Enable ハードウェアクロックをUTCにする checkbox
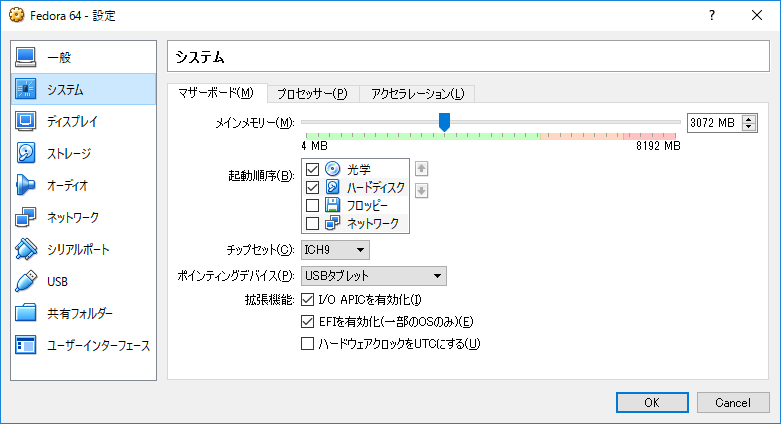The image size is (781, 424). tap(307, 343)
